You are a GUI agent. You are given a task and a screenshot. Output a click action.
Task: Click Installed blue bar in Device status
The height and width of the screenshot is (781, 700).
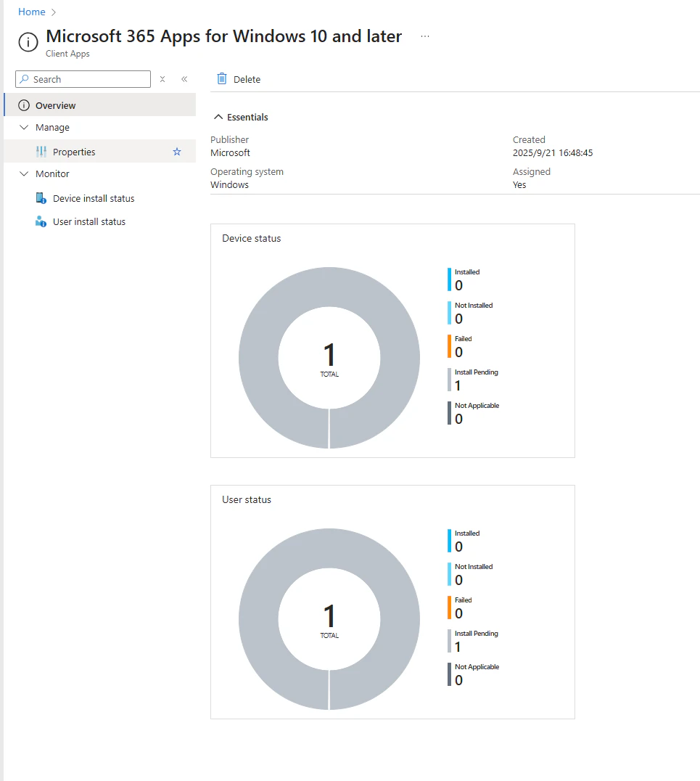coord(449,279)
